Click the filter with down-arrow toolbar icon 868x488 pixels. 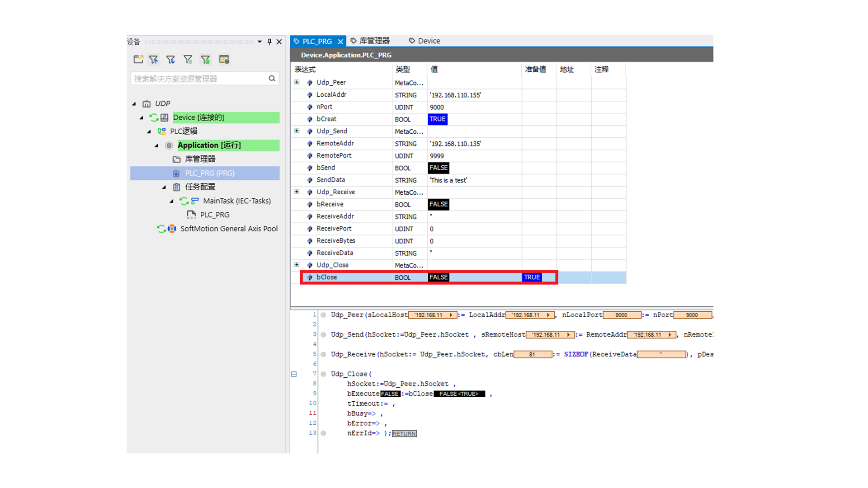click(x=170, y=60)
